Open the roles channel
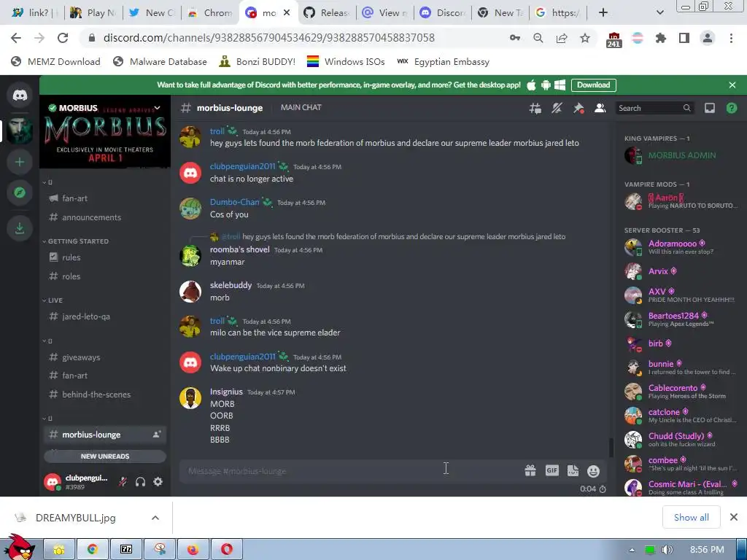Viewport: 747px width, 560px height. [x=105, y=276]
